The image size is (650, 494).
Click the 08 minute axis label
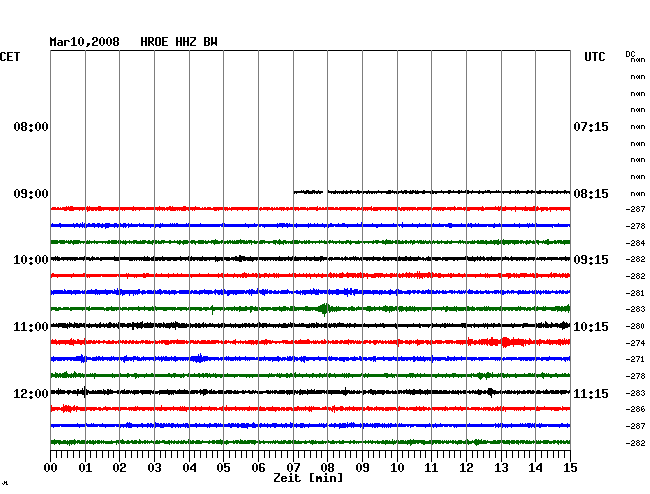point(327,467)
